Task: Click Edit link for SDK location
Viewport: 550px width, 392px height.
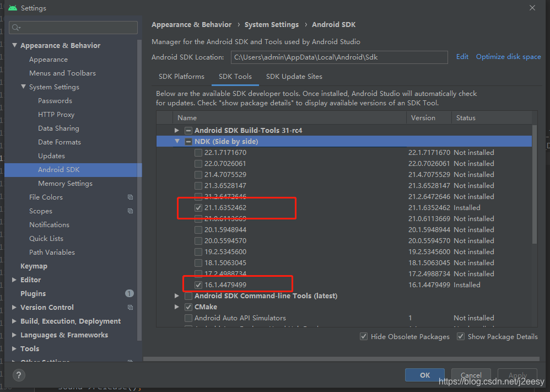Action: click(462, 57)
